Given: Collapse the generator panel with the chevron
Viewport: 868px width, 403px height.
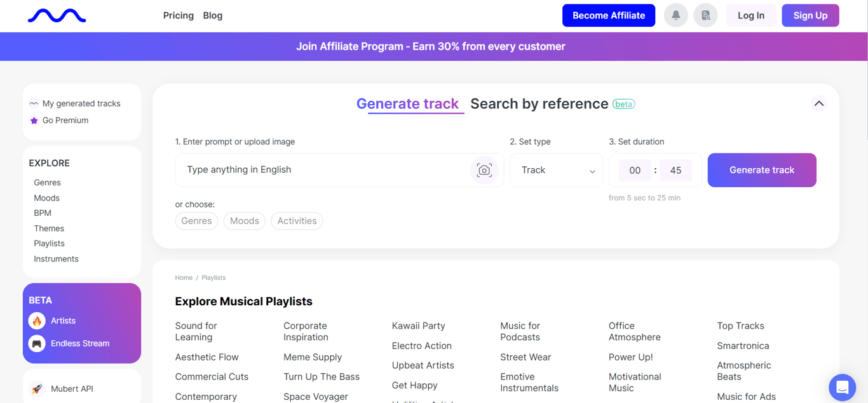Looking at the screenshot, I should 819,103.
